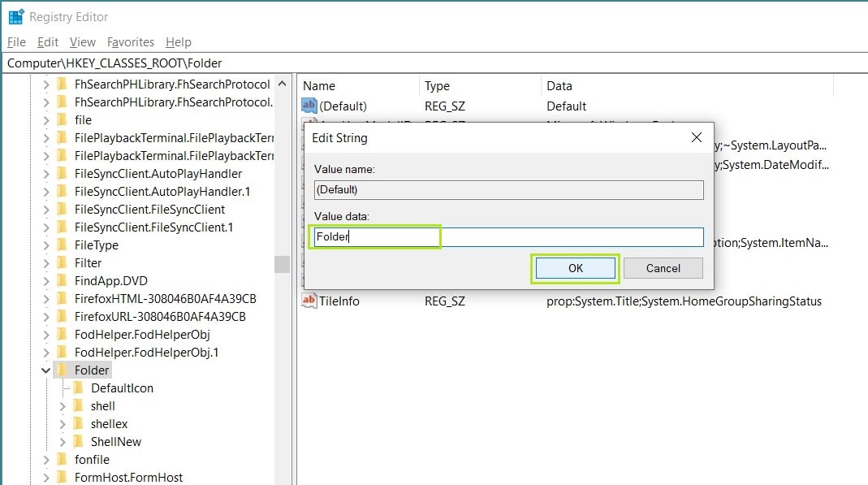Confirm the edit with OK

point(575,268)
